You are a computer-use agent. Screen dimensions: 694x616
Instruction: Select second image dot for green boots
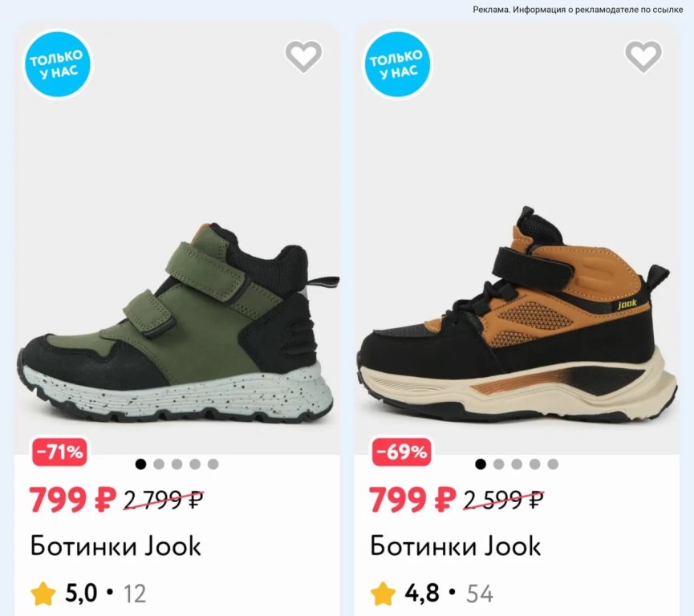pos(159,464)
